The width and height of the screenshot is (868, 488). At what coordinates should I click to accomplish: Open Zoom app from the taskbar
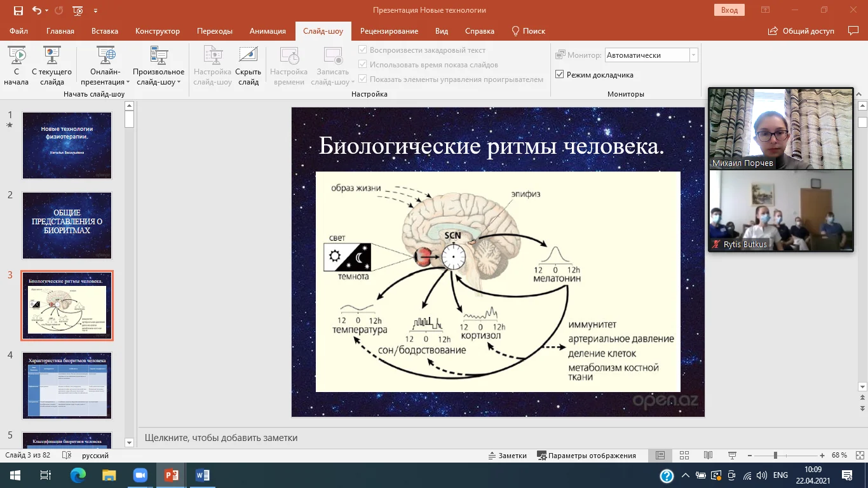coord(140,475)
